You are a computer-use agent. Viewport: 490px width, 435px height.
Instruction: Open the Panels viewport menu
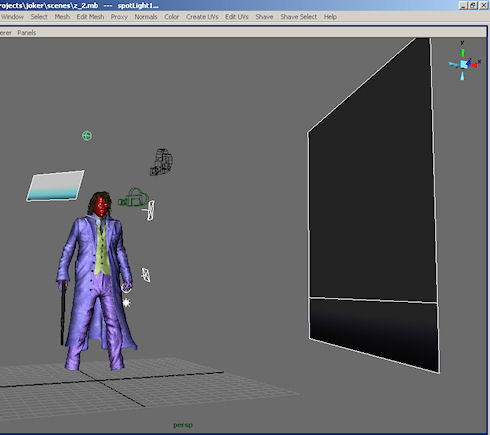(x=27, y=33)
